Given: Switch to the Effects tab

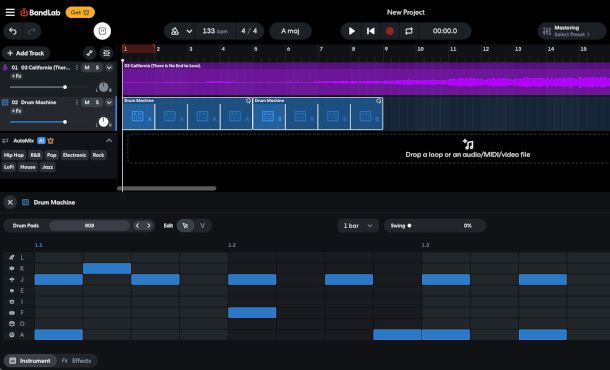Looking at the screenshot, I should pos(77,361).
